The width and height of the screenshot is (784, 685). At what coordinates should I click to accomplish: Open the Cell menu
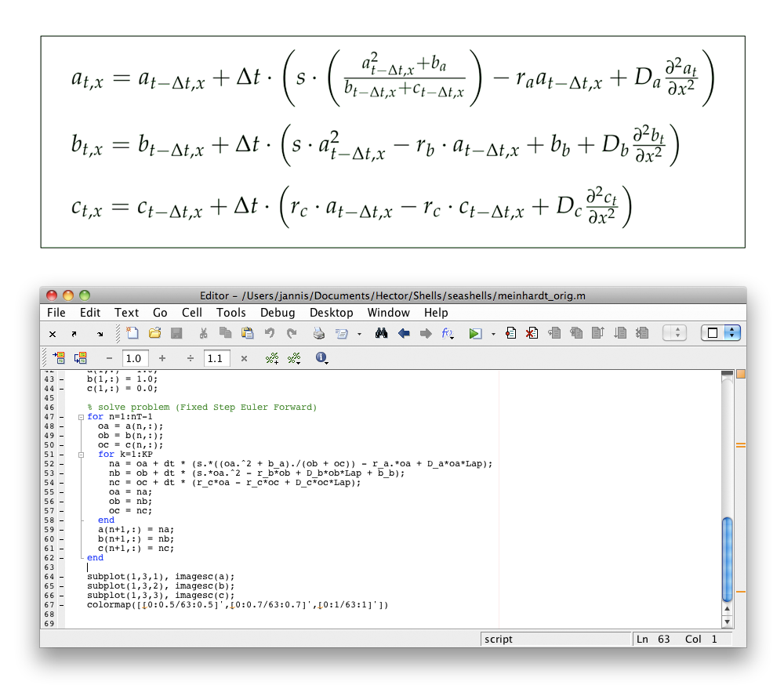pyautogui.click(x=191, y=312)
